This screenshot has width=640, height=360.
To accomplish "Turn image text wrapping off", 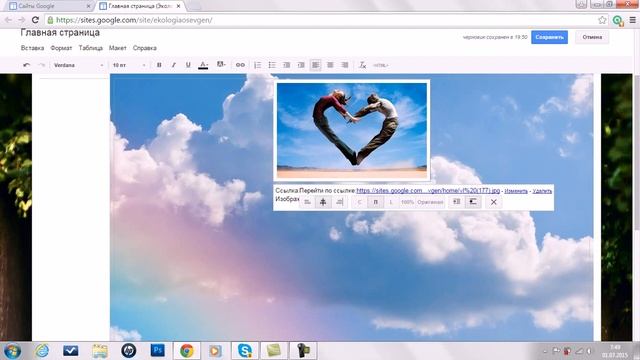I will click(473, 202).
